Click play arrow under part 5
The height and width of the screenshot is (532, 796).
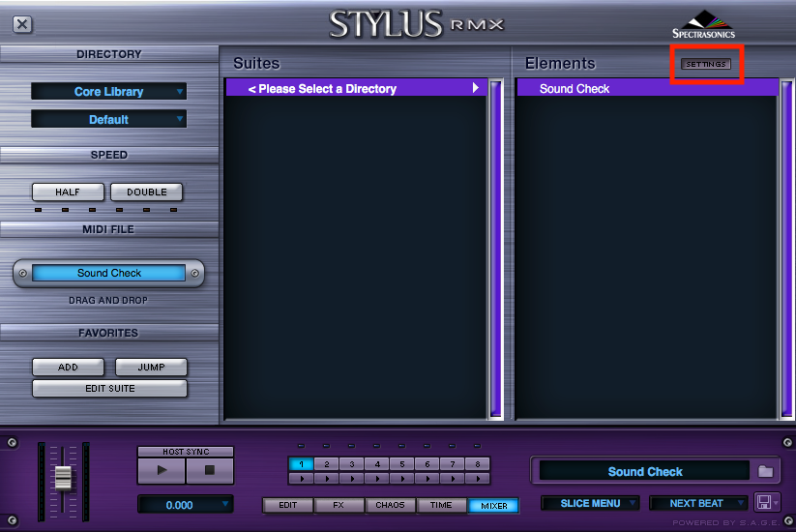pyautogui.click(x=402, y=478)
